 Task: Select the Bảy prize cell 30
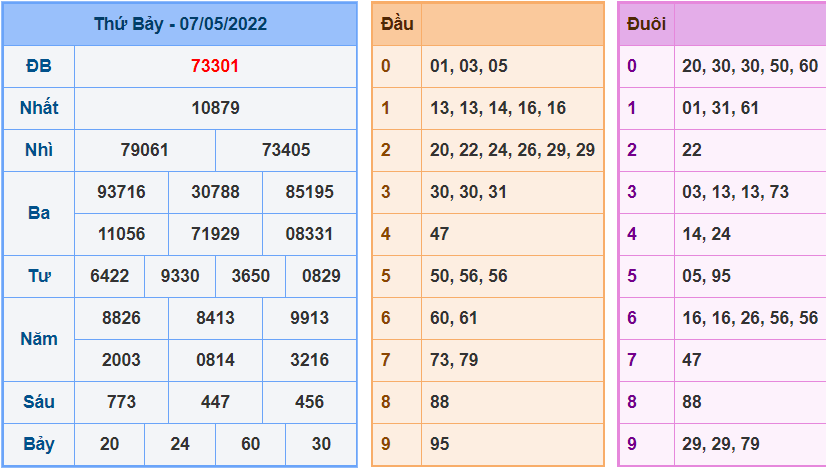[321, 444]
